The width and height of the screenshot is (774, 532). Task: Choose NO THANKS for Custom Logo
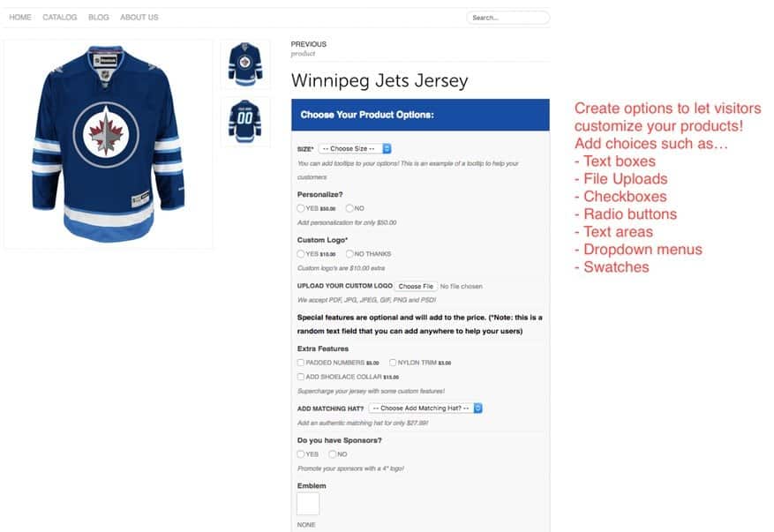[349, 254]
